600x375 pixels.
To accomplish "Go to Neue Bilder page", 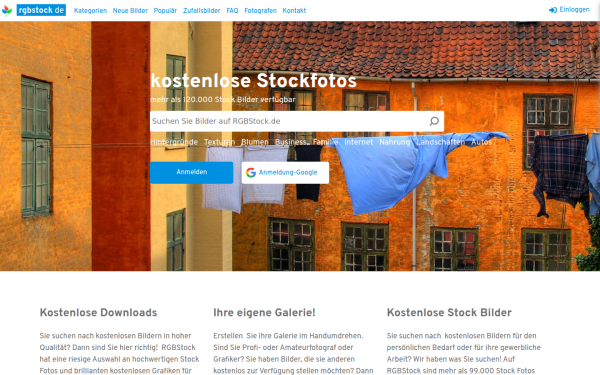I will [130, 11].
